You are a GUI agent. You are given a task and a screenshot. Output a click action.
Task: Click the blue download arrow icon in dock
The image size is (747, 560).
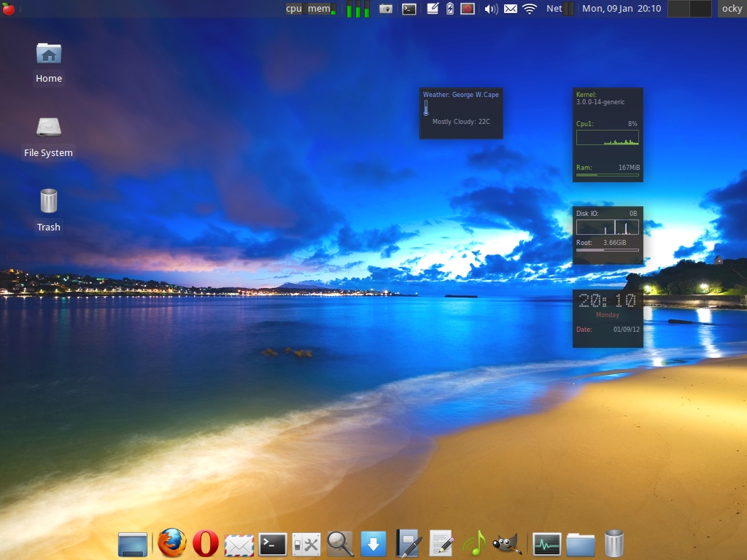tap(373, 544)
